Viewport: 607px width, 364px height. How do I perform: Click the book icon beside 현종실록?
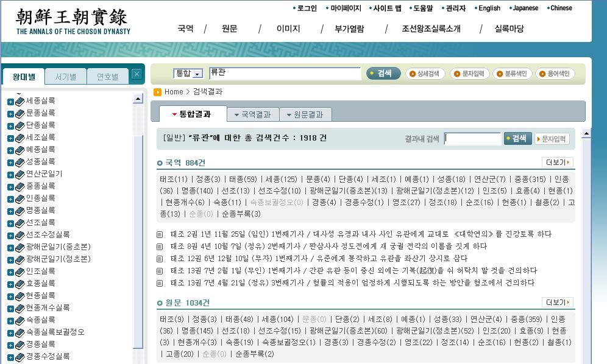(20, 296)
